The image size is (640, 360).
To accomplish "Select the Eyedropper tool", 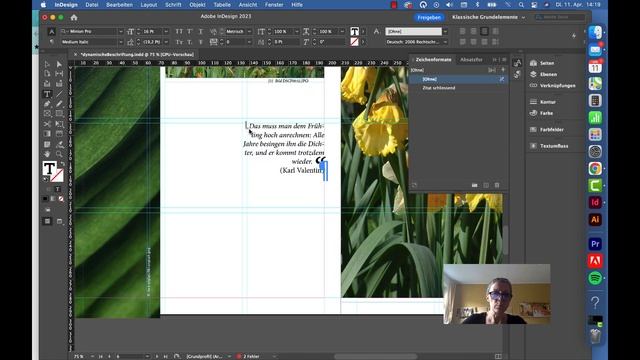I will (60, 144).
